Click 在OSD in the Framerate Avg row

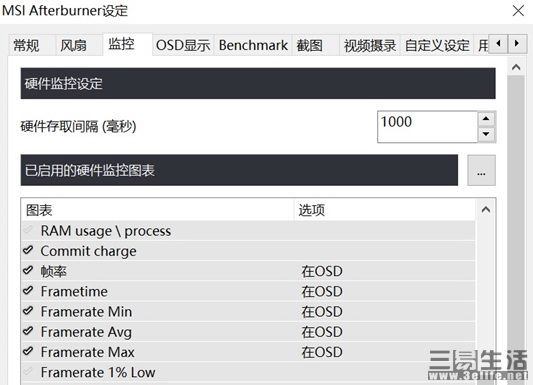(322, 332)
